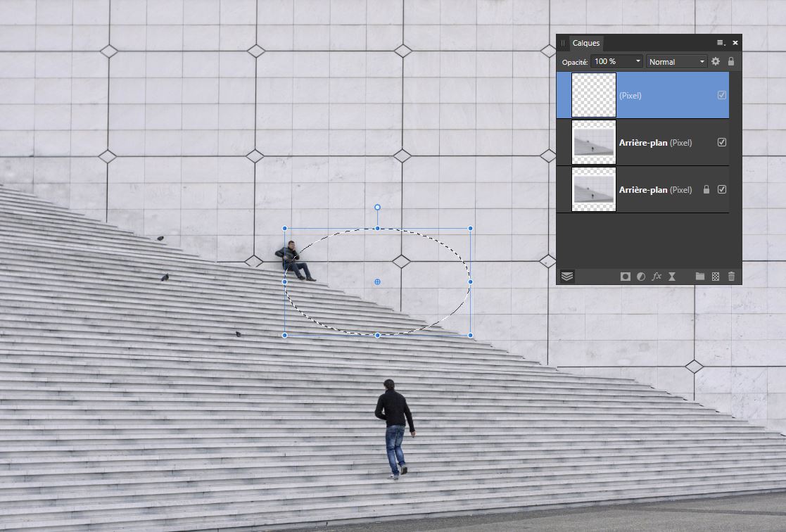Add a mask layer icon

tap(625, 277)
